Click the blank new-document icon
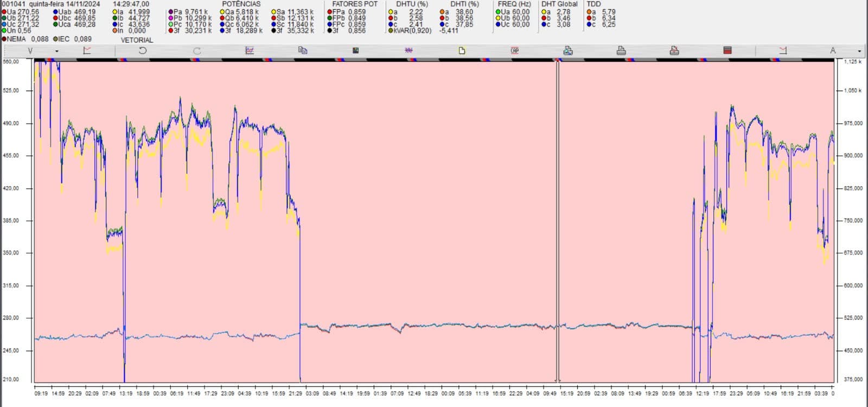 [462, 50]
